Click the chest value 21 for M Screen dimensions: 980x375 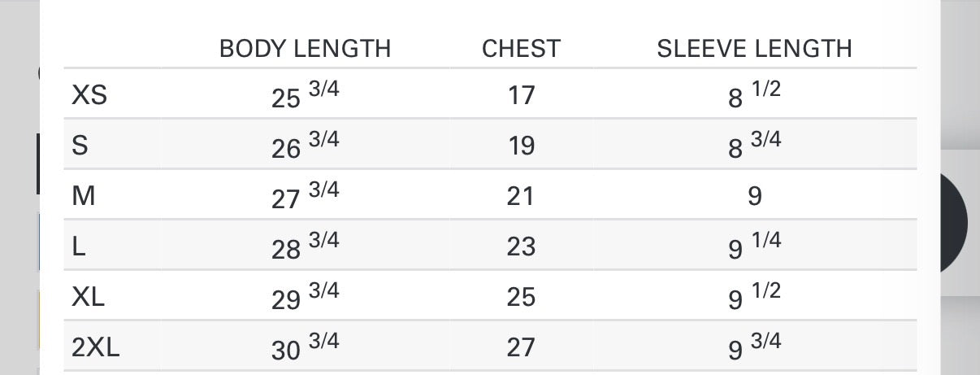click(521, 197)
